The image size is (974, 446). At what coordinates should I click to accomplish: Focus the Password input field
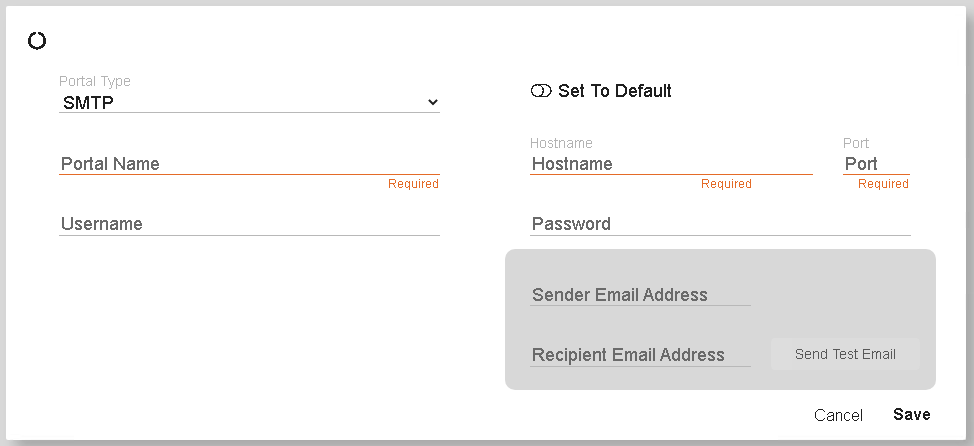[720, 224]
